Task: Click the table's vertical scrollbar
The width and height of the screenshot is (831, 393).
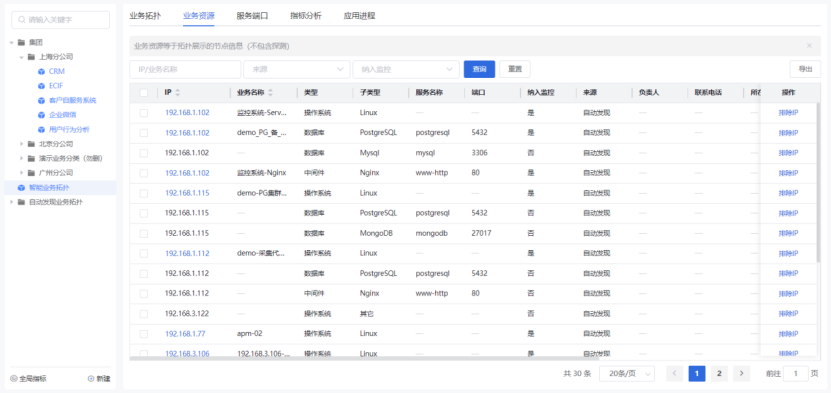Action: pos(818,183)
